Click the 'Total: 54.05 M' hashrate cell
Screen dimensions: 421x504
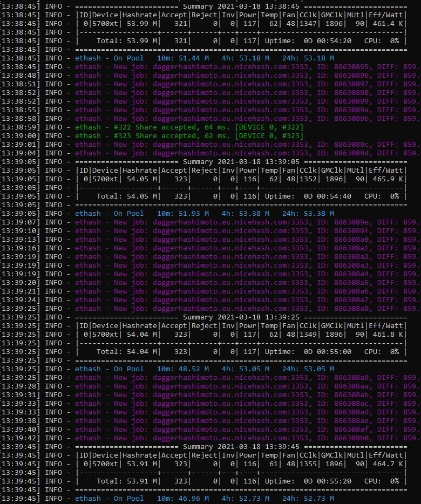[x=127, y=196]
